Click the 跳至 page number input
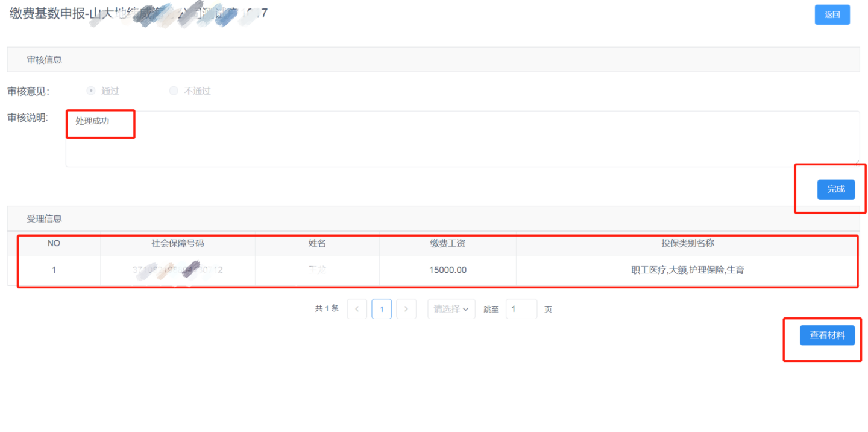Screen dimensions: 868x432 (521, 309)
